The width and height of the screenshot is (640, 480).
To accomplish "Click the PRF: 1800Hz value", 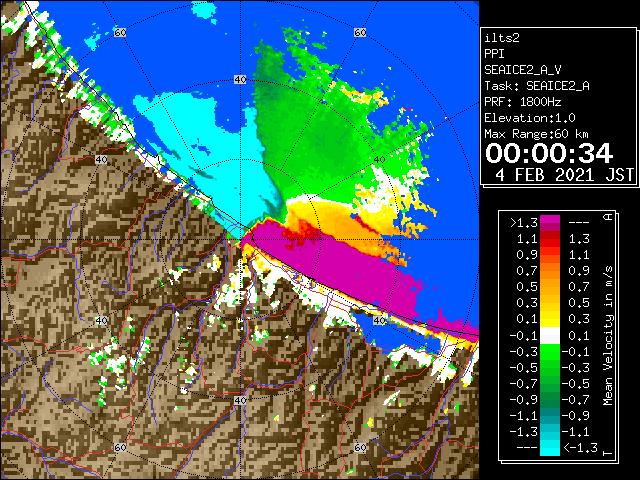I will click(523, 102).
